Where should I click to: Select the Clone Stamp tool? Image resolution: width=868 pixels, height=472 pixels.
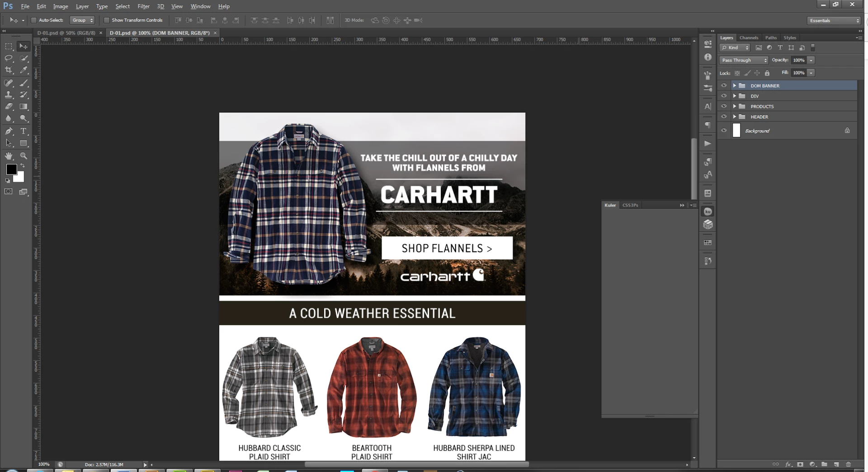click(x=9, y=95)
